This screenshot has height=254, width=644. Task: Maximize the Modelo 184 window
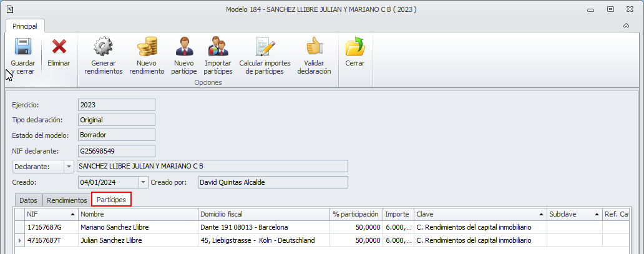click(611, 9)
